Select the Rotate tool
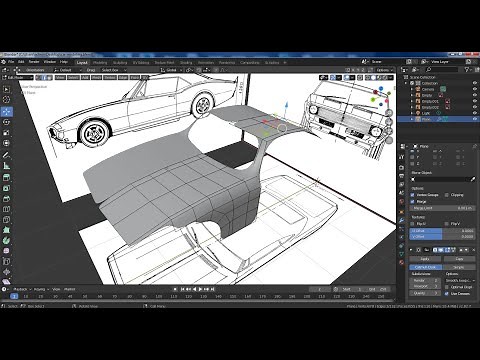Viewport: 480px width, 360px height. (6, 122)
